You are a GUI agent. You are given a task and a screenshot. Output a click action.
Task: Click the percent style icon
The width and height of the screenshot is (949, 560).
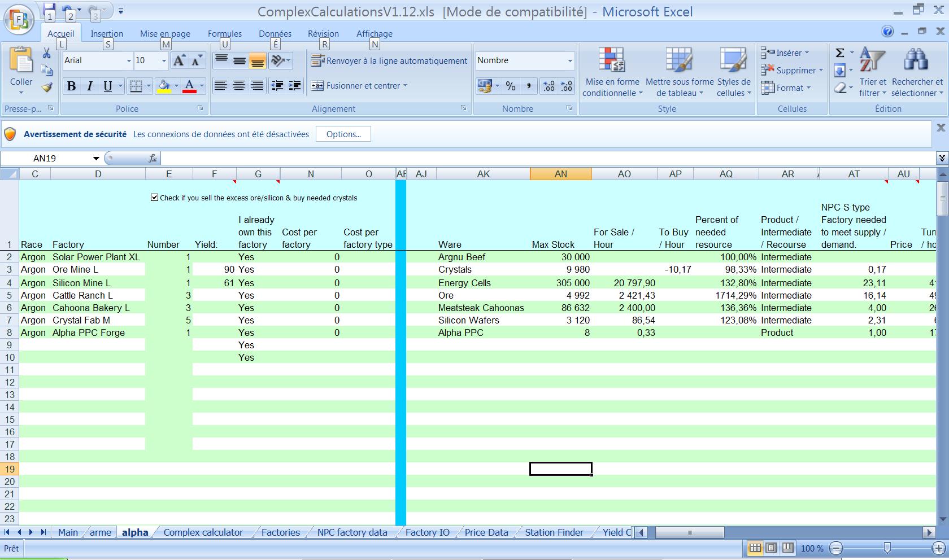coord(511,86)
